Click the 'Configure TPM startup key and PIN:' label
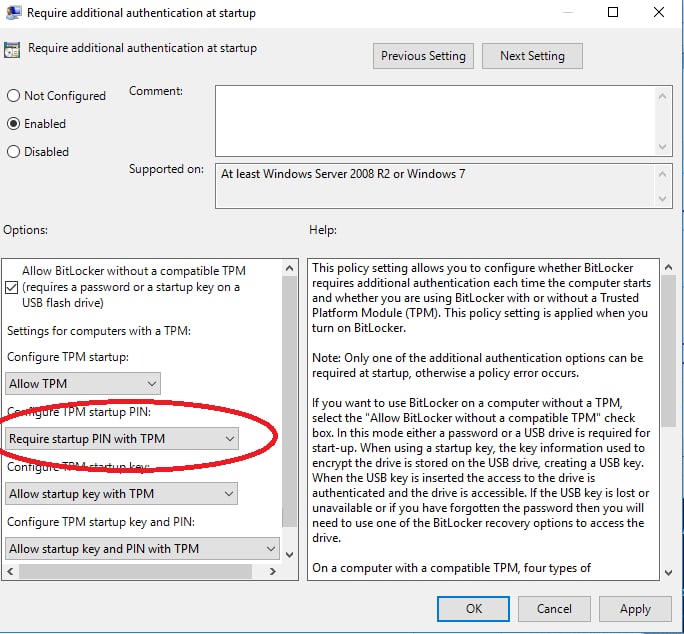 [x=101, y=522]
